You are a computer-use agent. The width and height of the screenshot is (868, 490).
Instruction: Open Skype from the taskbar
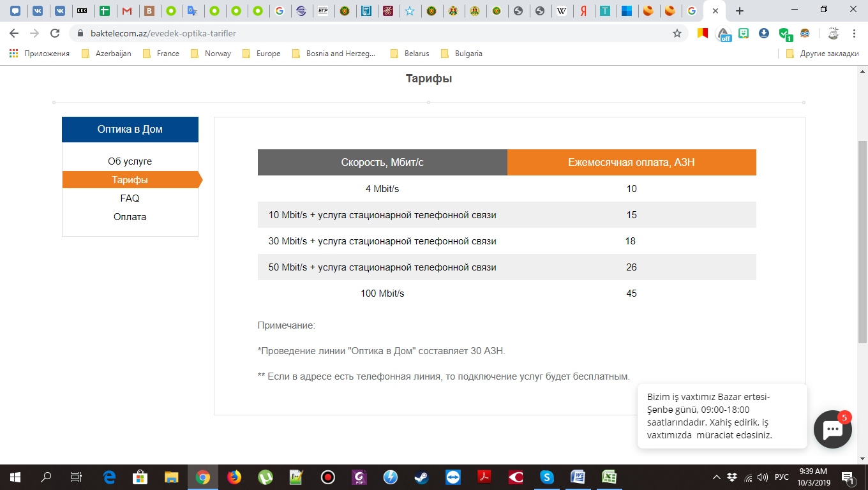pos(547,477)
